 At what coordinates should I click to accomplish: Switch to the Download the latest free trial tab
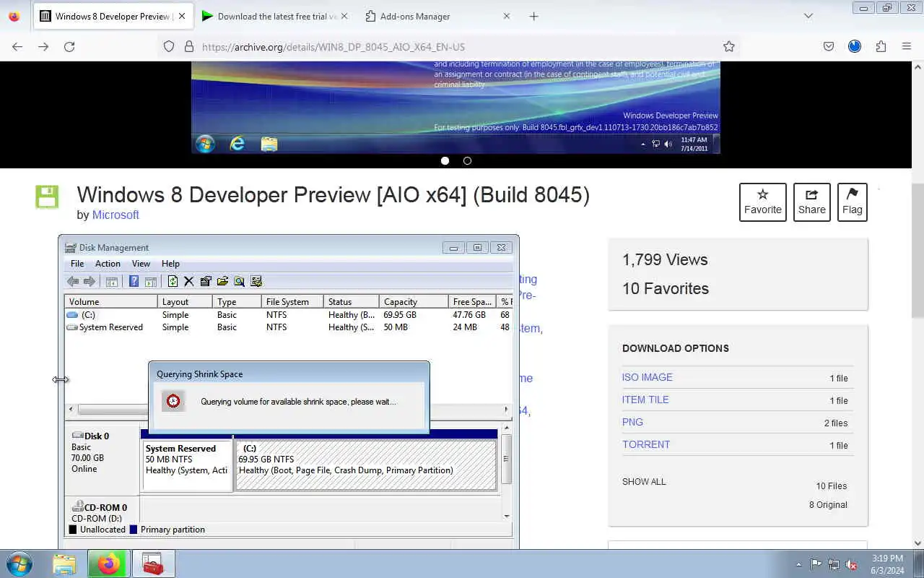[274, 16]
